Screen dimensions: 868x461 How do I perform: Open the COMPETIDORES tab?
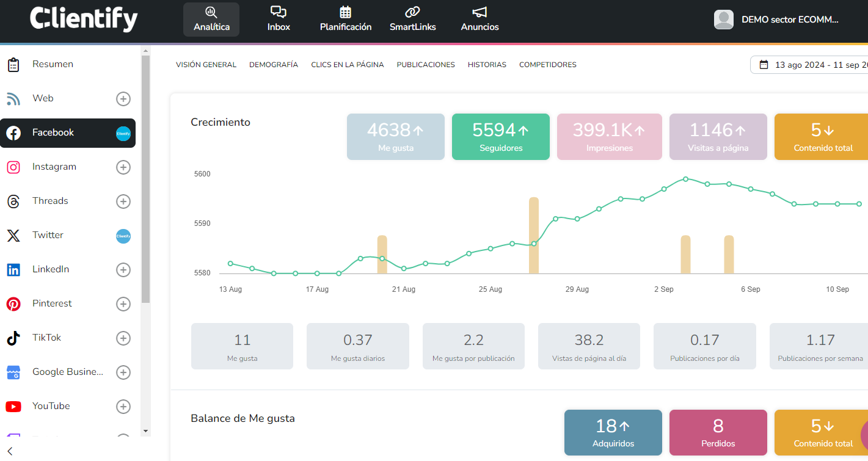tap(547, 64)
